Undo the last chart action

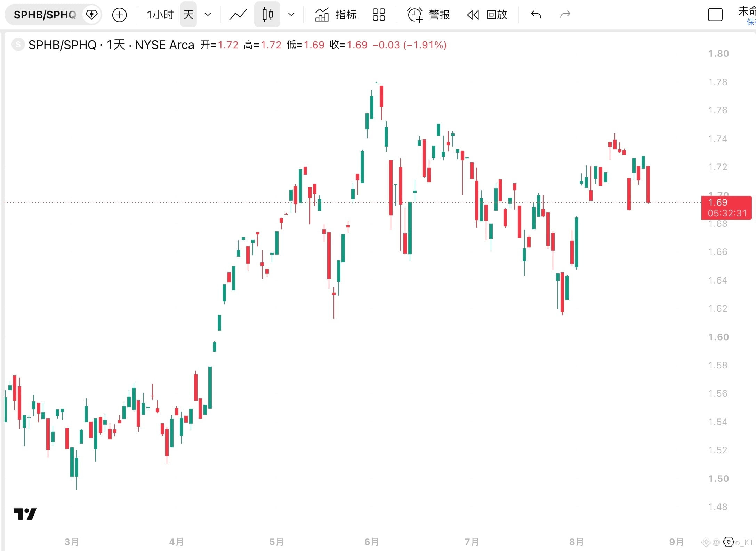coord(536,15)
